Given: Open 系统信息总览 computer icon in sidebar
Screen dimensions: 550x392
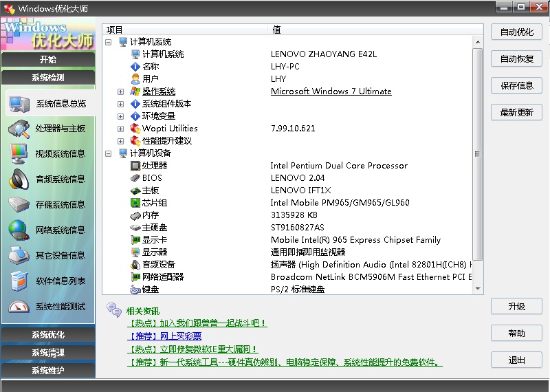Looking at the screenshot, I should point(19,104).
